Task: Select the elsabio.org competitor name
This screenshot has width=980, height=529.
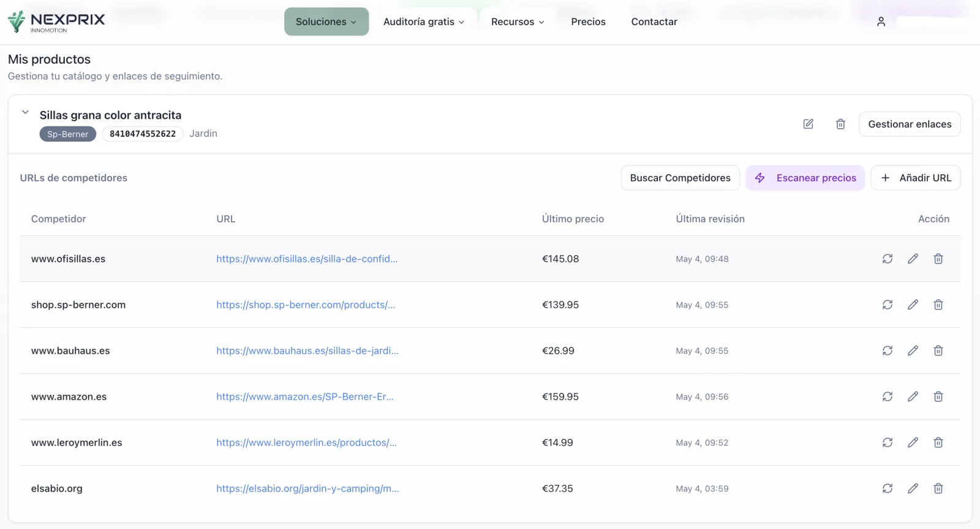Action: click(x=57, y=489)
